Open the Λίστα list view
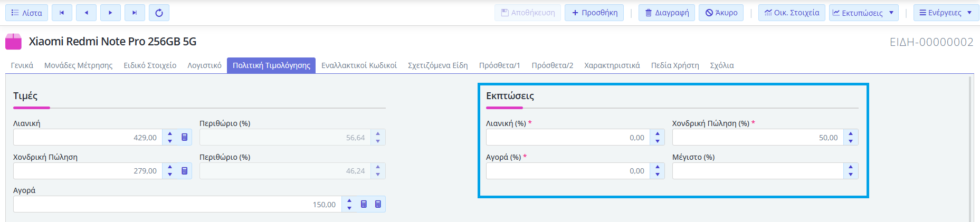This screenshot has width=980, height=222. tap(26, 13)
